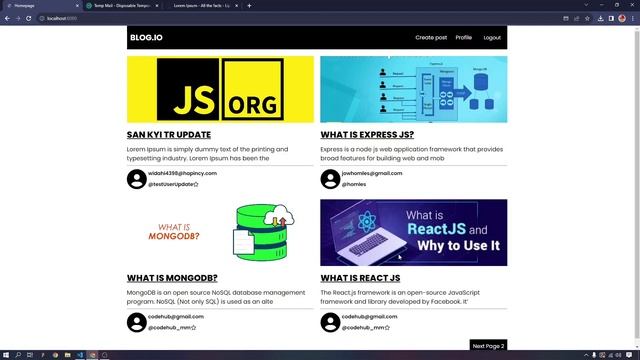Click the star next to @codehub_mm under MongoDB post
This screenshot has height=360, width=640.
(193, 327)
